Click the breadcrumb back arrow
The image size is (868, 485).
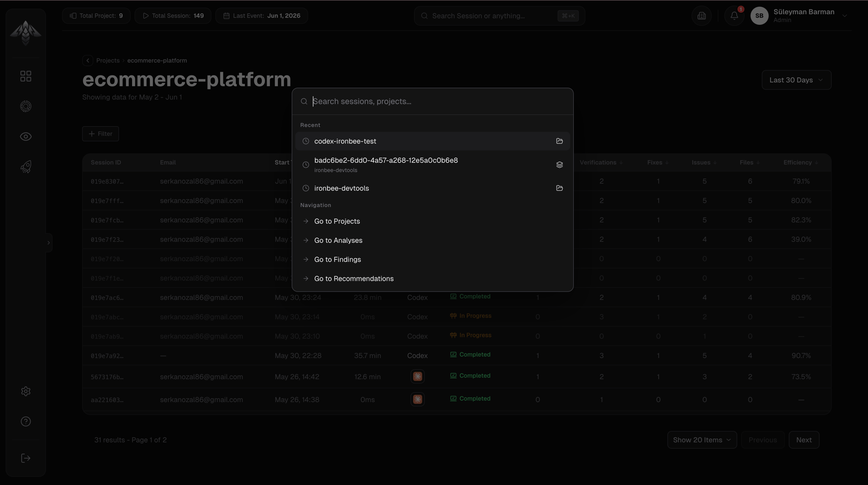click(x=88, y=60)
